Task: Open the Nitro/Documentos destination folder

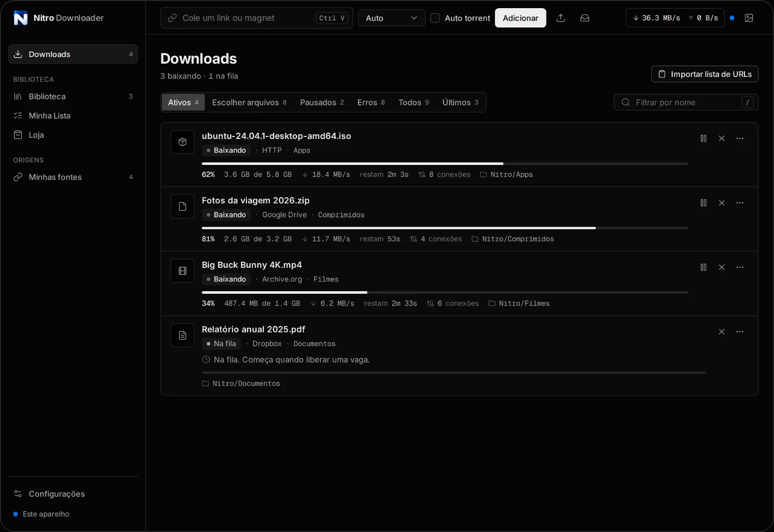Action: pos(241,383)
